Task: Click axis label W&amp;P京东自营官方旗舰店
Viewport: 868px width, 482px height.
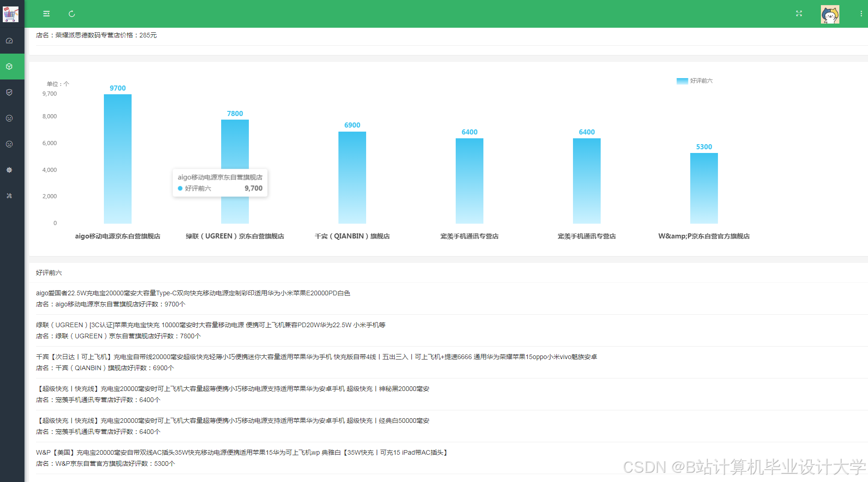Action: (x=704, y=236)
